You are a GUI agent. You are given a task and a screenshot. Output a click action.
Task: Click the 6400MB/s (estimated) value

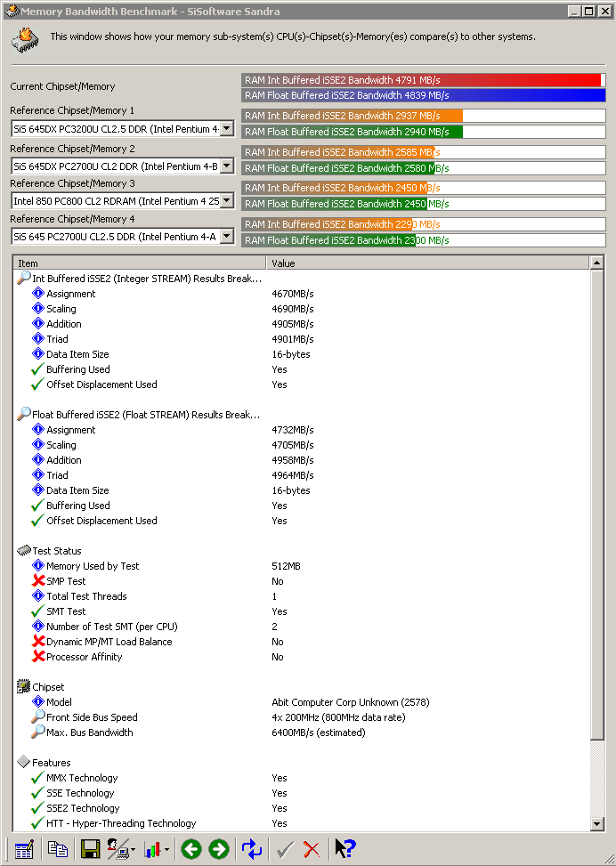[x=318, y=732]
